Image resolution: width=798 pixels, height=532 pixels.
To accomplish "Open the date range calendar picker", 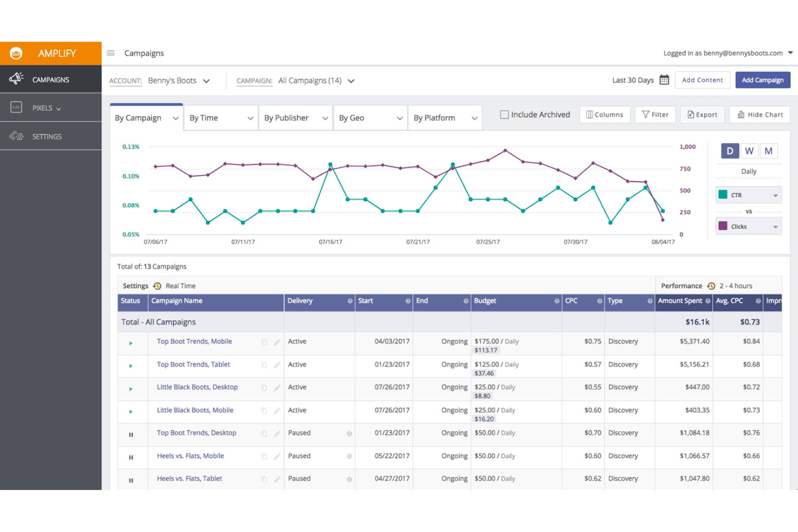I will click(x=664, y=79).
